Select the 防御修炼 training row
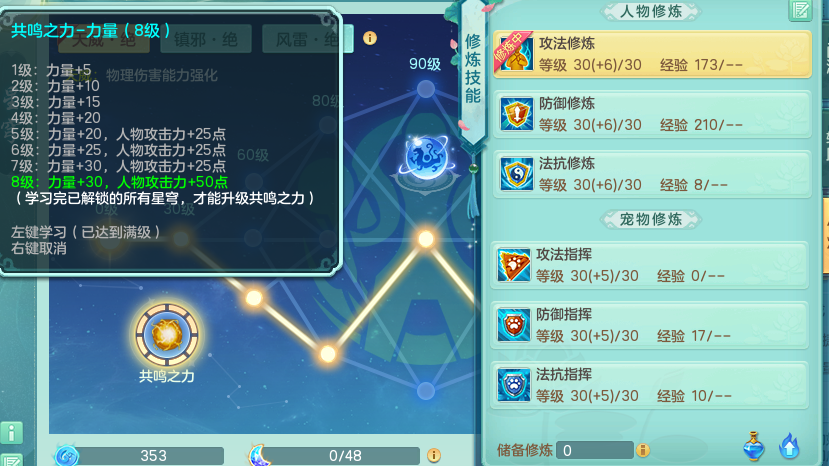This screenshot has width=829, height=466. 652,114
